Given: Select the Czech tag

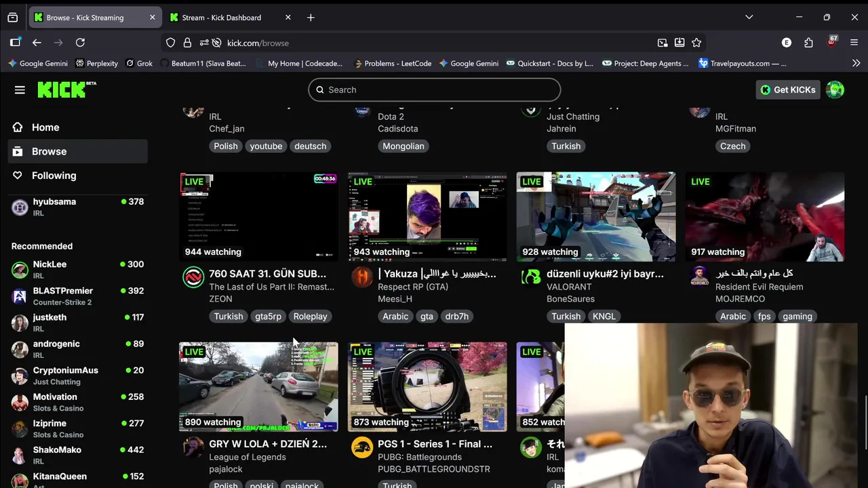Looking at the screenshot, I should coord(732,146).
